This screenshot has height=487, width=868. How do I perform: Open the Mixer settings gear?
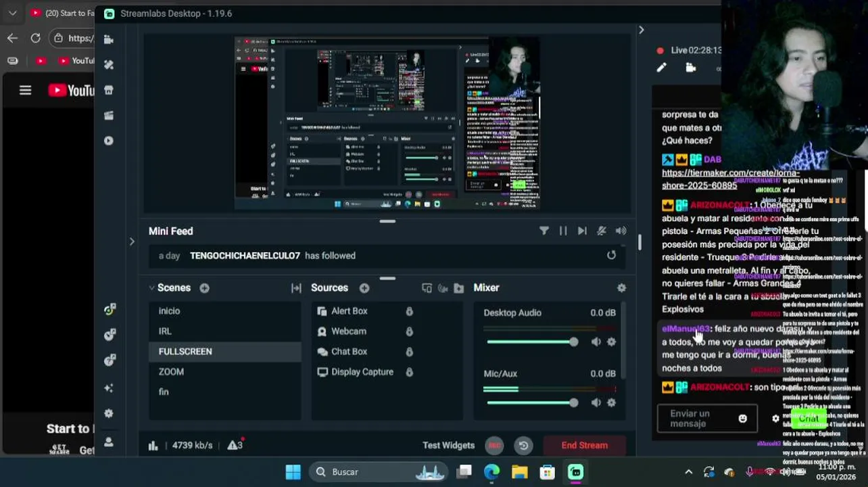pos(621,288)
